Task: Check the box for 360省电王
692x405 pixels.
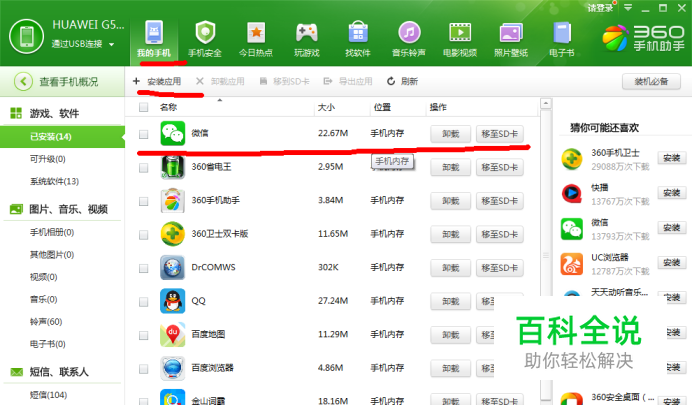Action: tap(143, 168)
